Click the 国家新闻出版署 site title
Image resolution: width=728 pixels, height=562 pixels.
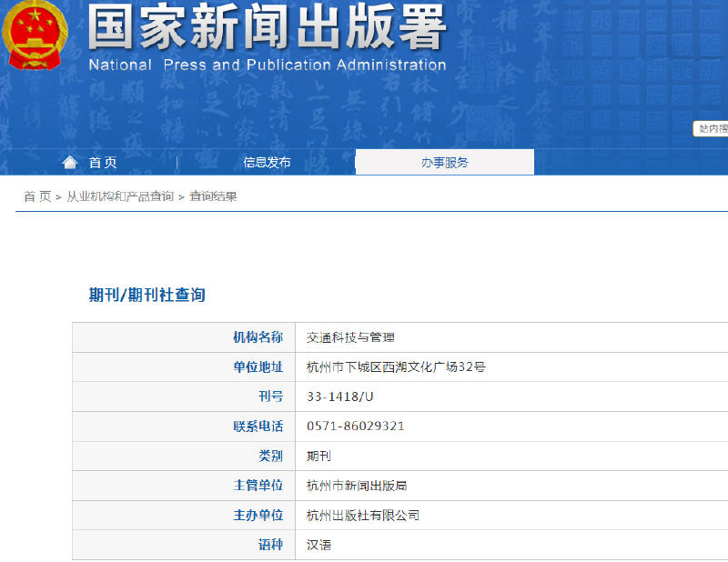point(267,26)
